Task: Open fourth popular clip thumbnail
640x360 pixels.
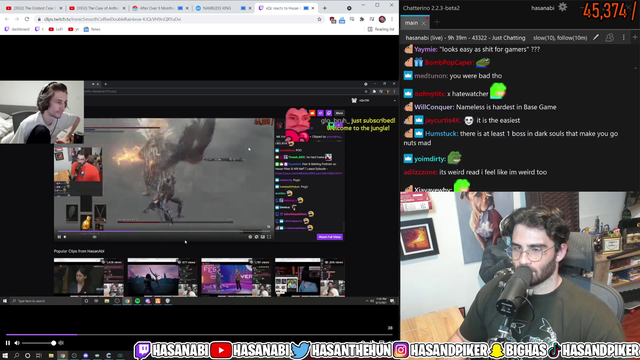Action: pyautogui.click(x=310, y=277)
